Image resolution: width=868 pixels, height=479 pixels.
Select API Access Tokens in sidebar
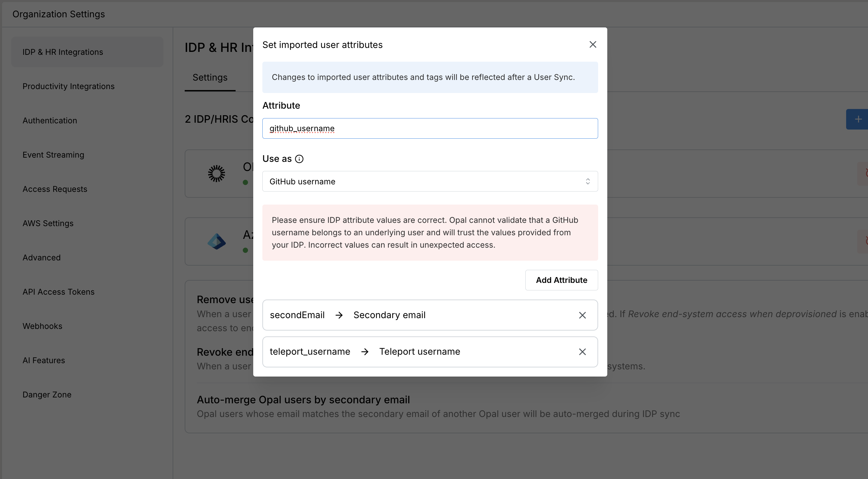pos(58,292)
